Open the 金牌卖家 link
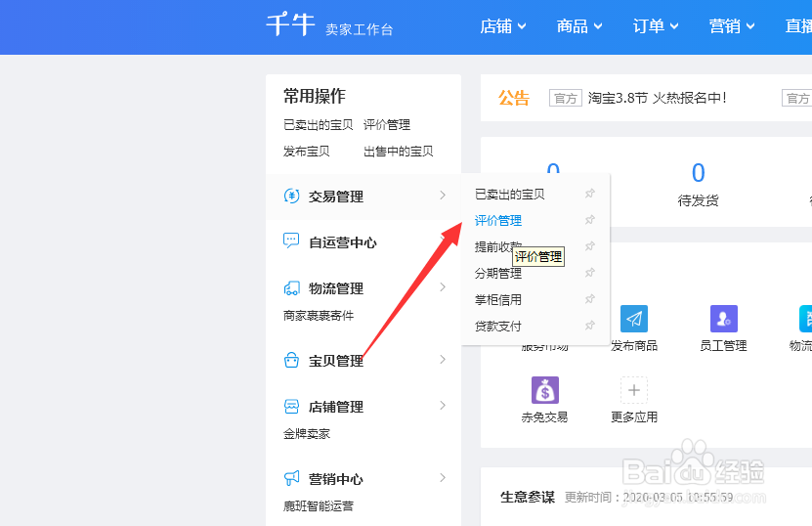The height and width of the screenshot is (526, 812). (x=307, y=434)
